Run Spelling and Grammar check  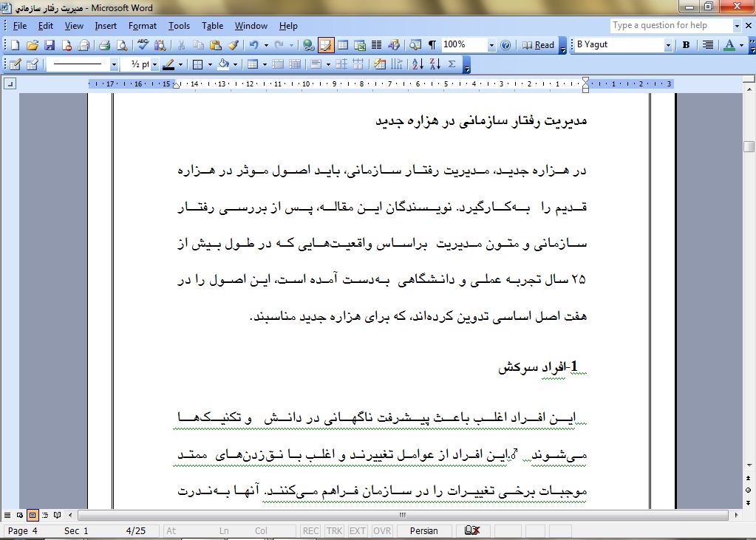click(x=143, y=45)
